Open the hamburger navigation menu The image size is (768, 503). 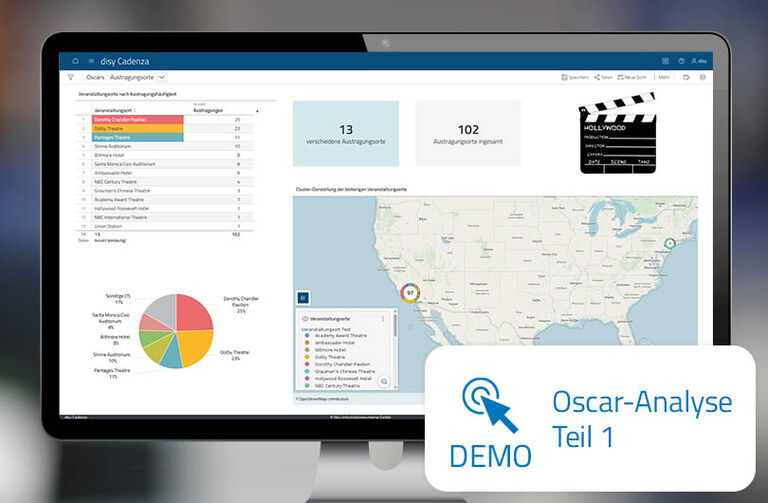pos(91,61)
